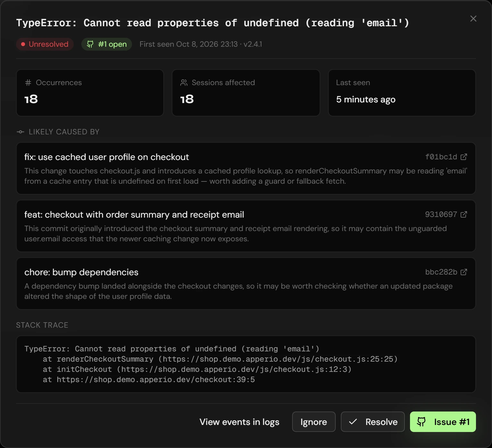Screen dimensions: 492x448
Task: Click the first line of the stack trace
Action: [172, 349]
